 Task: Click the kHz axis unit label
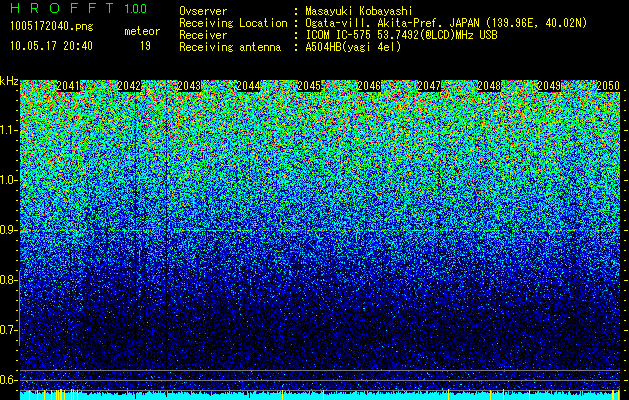point(9,81)
